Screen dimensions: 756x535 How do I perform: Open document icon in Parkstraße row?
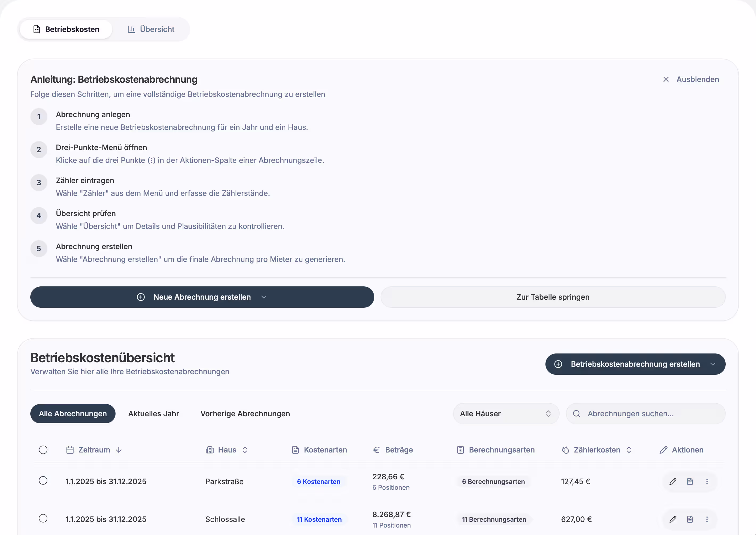click(690, 481)
